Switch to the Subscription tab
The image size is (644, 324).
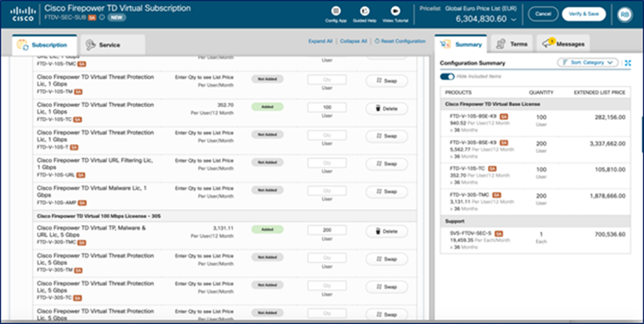(x=44, y=45)
